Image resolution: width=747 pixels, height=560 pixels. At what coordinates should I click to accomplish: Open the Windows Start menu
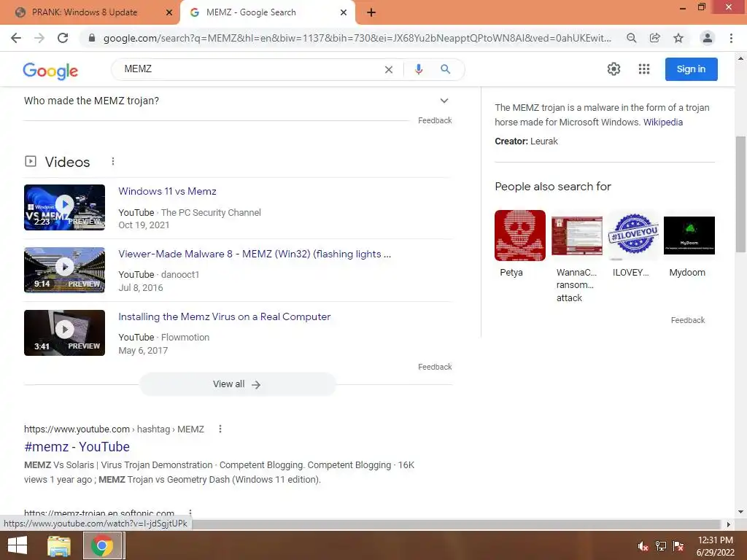coord(18,545)
